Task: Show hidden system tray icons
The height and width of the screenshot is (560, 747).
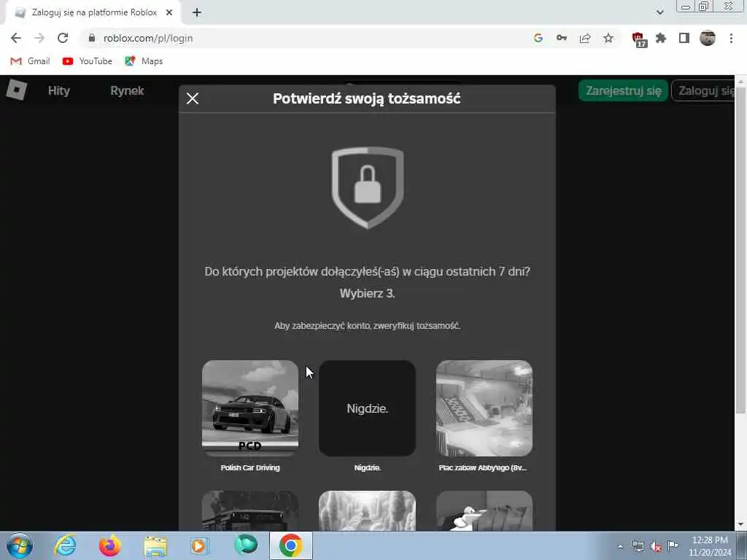Action: (620, 546)
